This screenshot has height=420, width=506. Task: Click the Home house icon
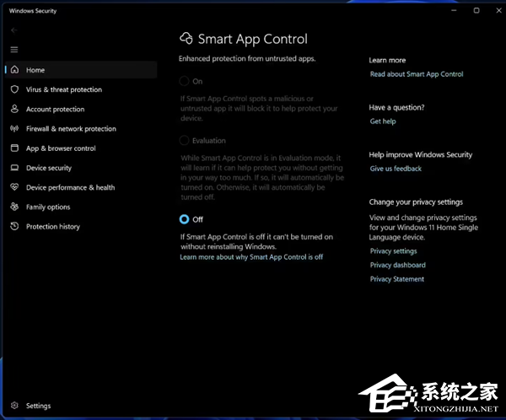click(x=14, y=70)
